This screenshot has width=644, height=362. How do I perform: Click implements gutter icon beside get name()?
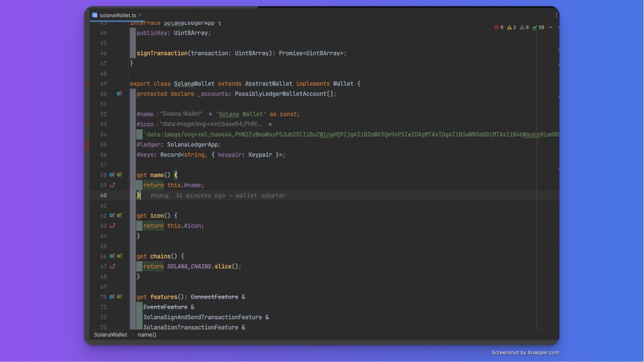click(119, 175)
